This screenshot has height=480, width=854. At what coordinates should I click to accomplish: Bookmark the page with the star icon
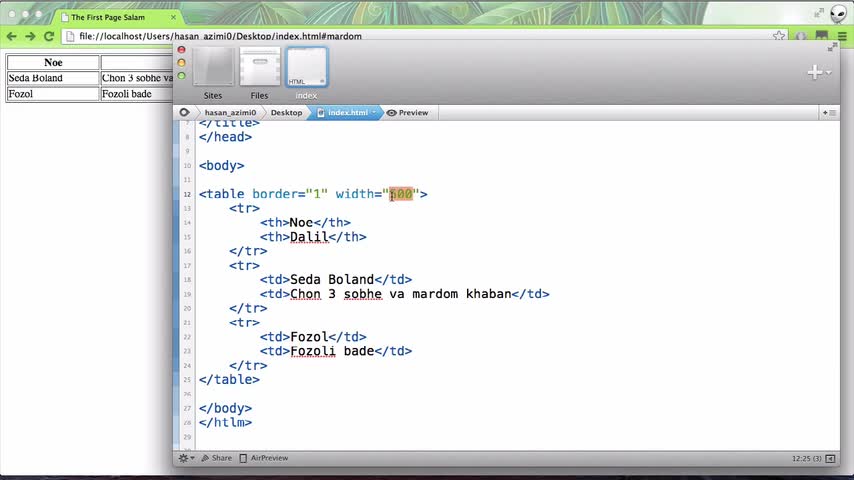(779, 37)
